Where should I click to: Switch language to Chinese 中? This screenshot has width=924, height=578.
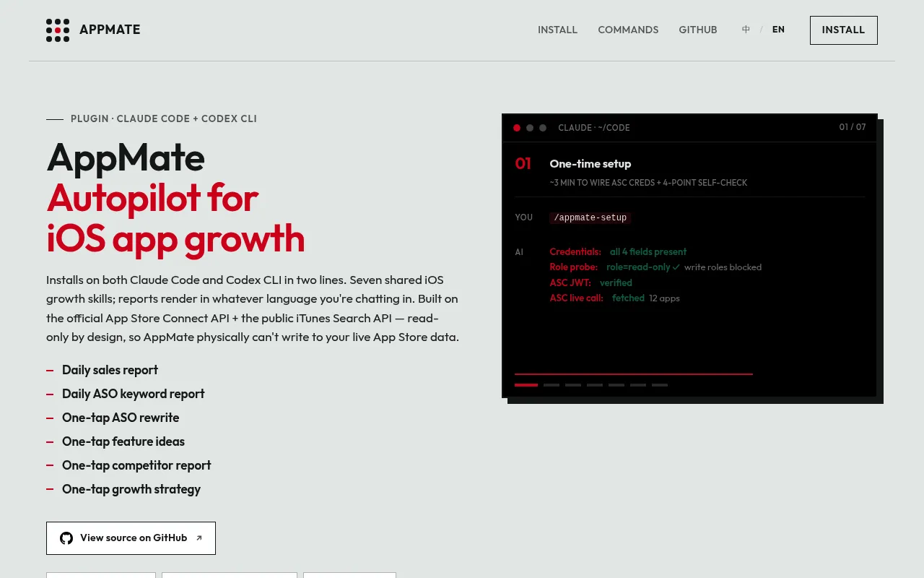(x=746, y=30)
